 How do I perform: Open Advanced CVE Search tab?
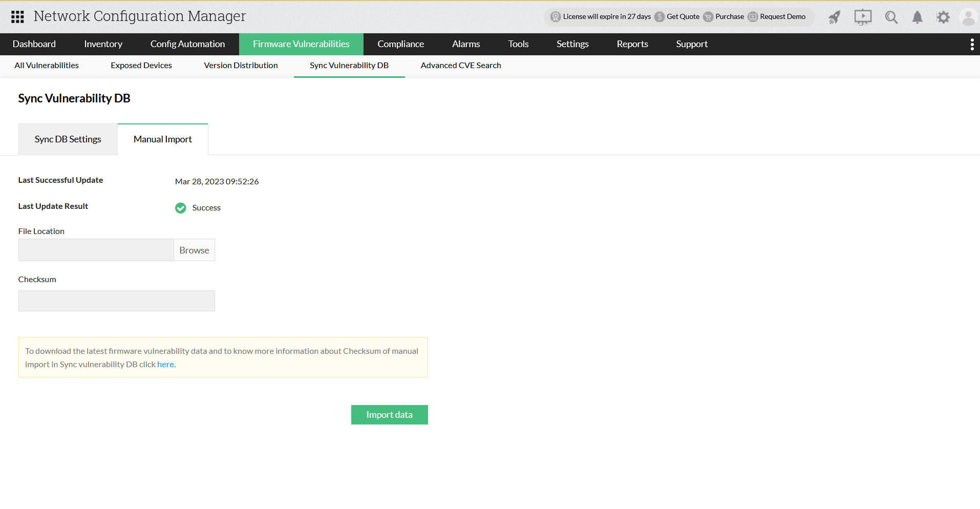pos(461,66)
